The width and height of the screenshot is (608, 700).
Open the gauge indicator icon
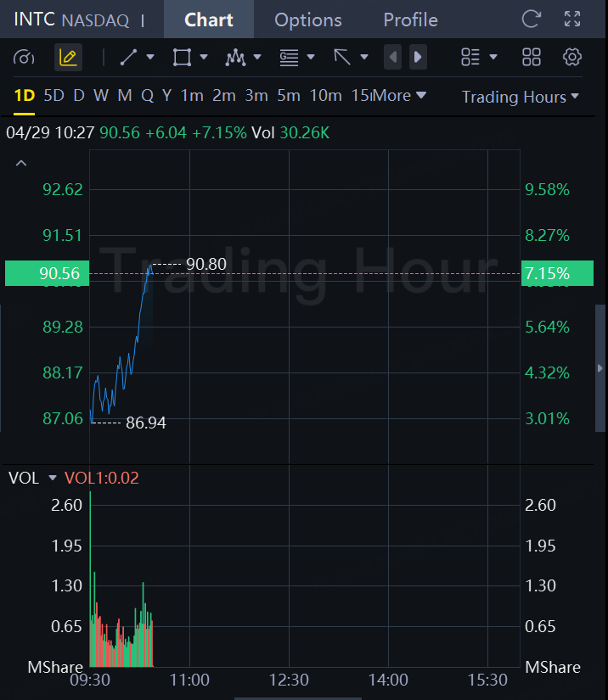[x=24, y=57]
